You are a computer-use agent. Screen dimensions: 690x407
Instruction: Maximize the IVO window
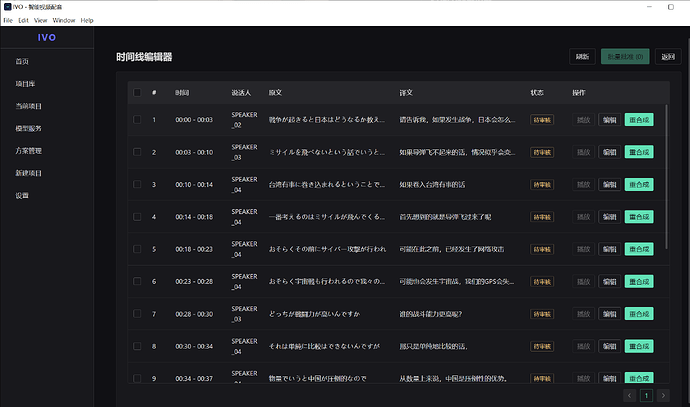pyautogui.click(x=671, y=7)
